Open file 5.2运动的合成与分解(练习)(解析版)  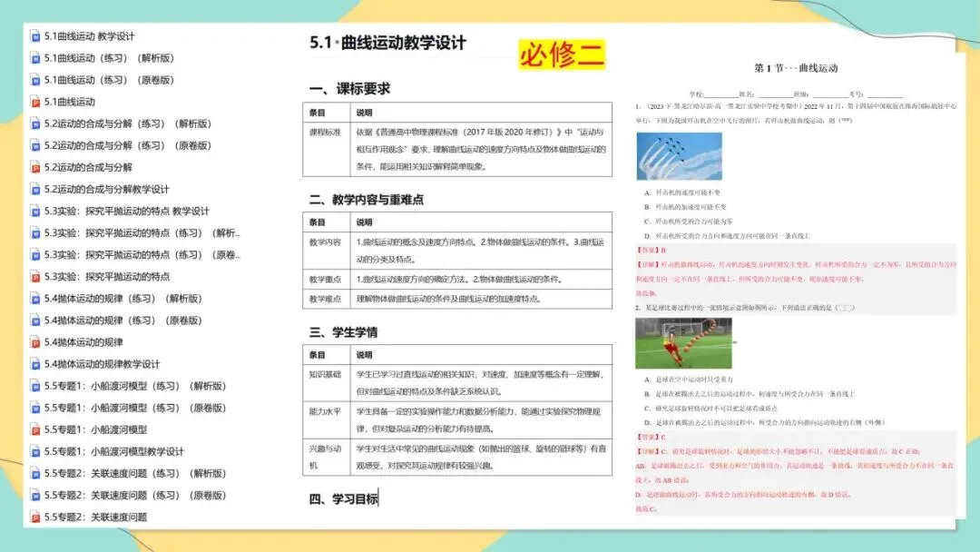[x=128, y=123]
